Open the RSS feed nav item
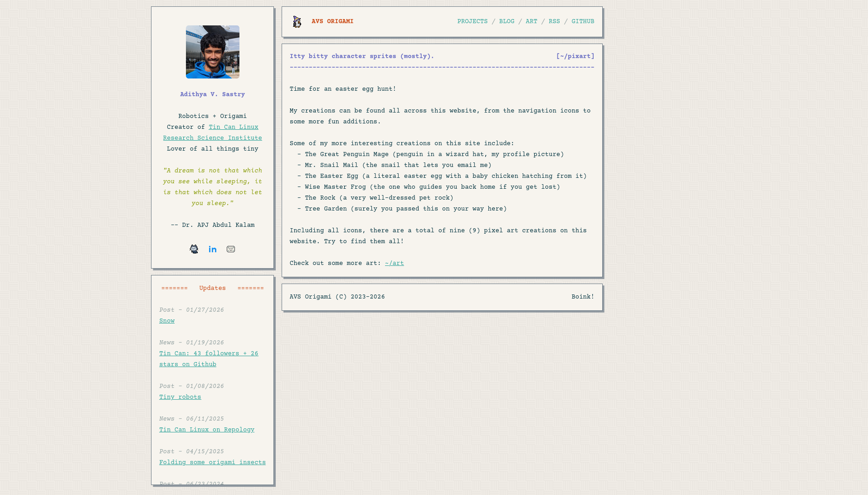 554,22
